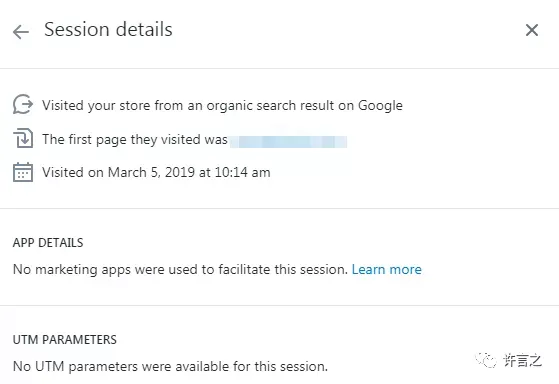Click 'The first page they visited was' text
Viewport: 559px width, 384px height.
[x=135, y=139]
